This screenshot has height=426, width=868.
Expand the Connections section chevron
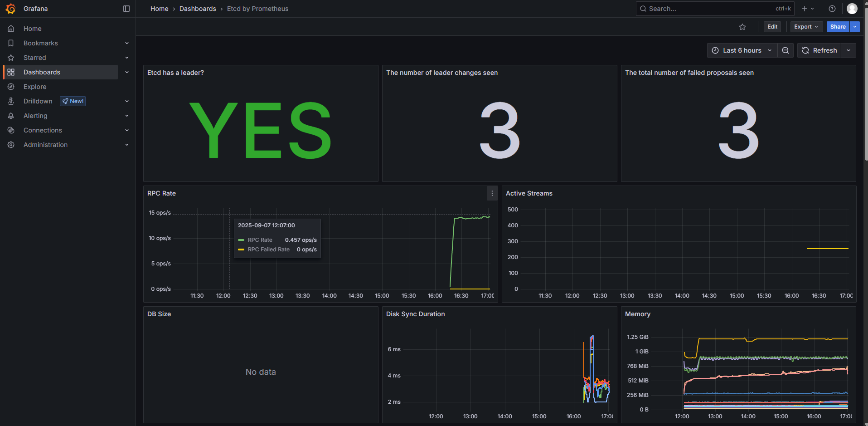[x=127, y=130]
